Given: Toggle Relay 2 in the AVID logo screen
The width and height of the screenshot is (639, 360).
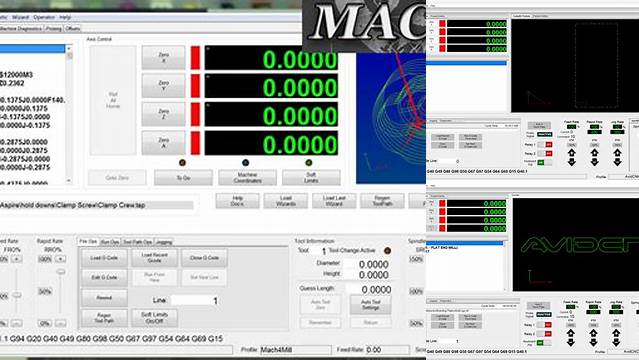Looking at the screenshot, I should click(x=545, y=334).
